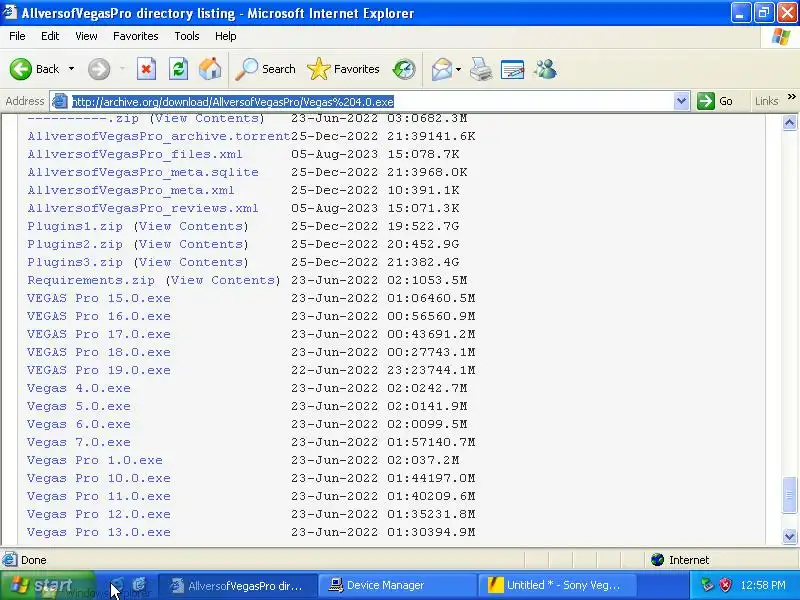Image resolution: width=800 pixels, height=600 pixels.
Task: Download Vegas Pro 13.0.exe
Action: (99, 532)
